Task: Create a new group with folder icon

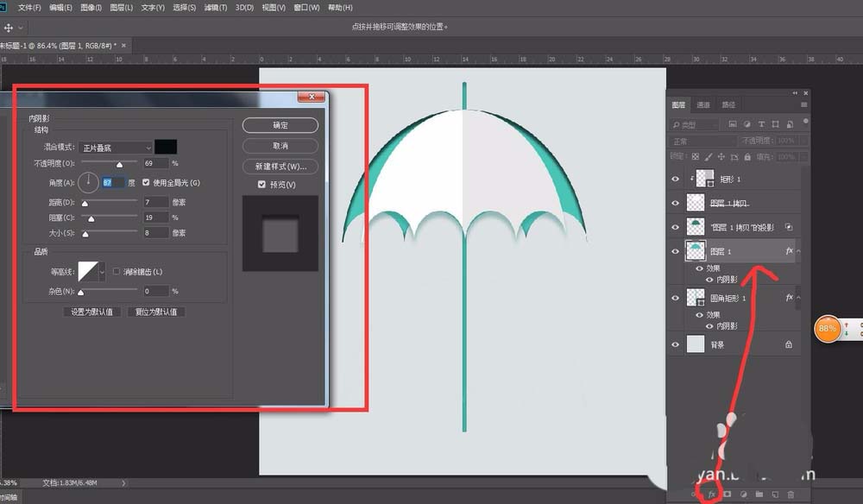Action: [759, 494]
